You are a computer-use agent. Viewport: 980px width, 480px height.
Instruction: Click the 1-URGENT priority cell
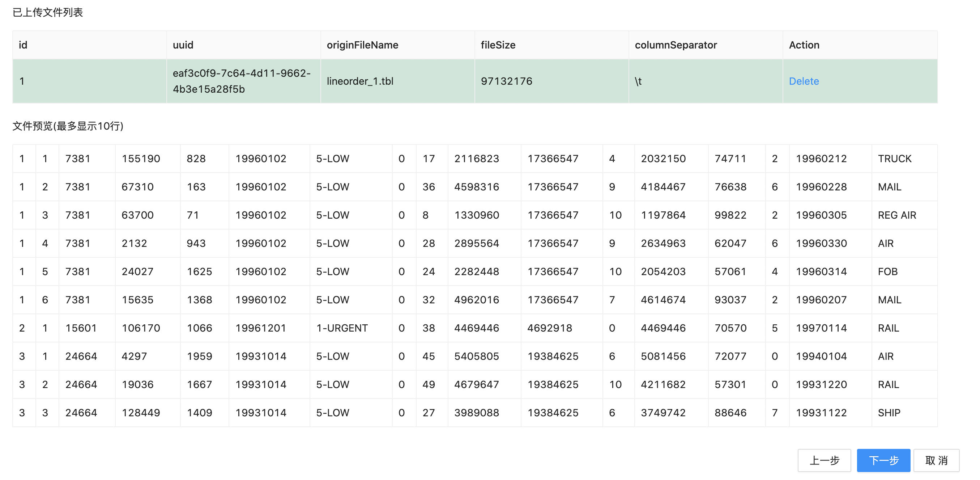pyautogui.click(x=351, y=328)
